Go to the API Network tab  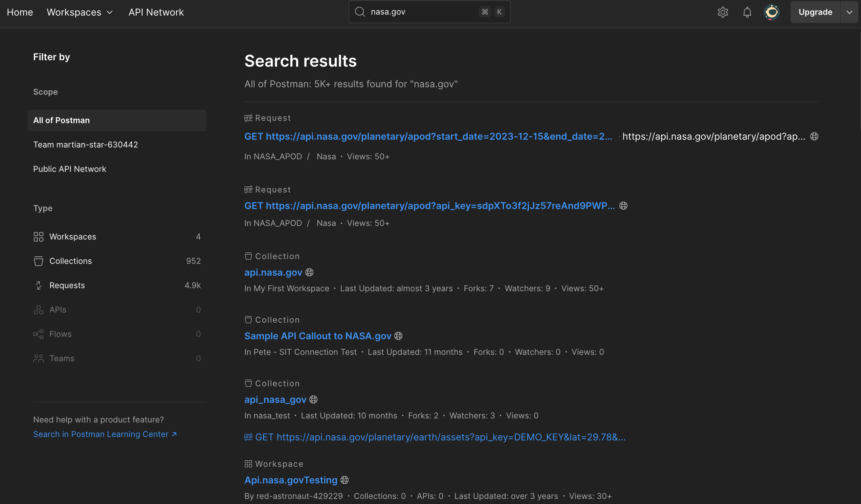tap(156, 12)
